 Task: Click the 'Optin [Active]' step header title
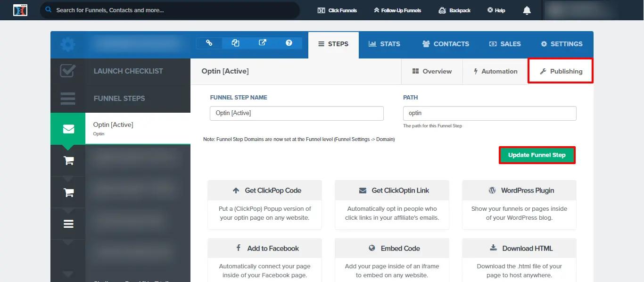click(225, 71)
